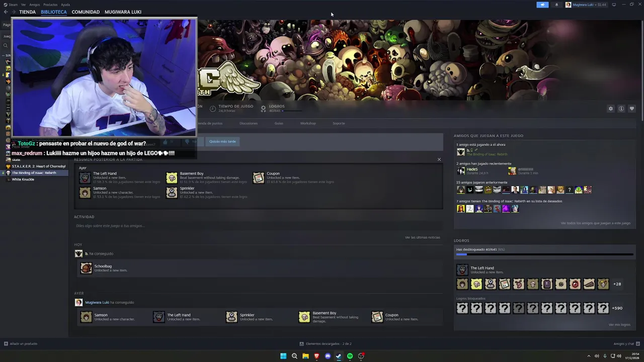Open the Productos menu
The height and width of the screenshot is (362, 644).
50,5
